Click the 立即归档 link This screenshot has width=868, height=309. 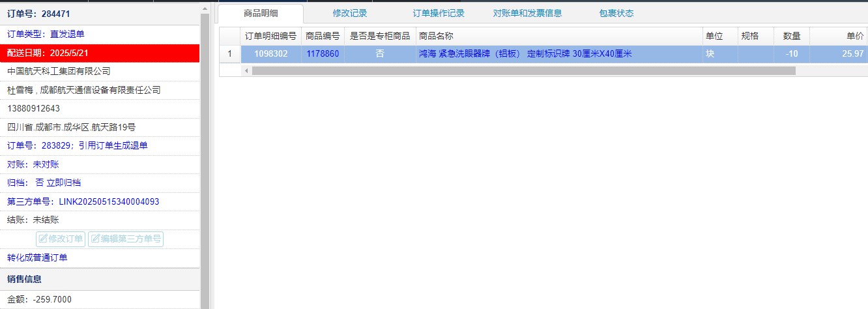[64, 183]
